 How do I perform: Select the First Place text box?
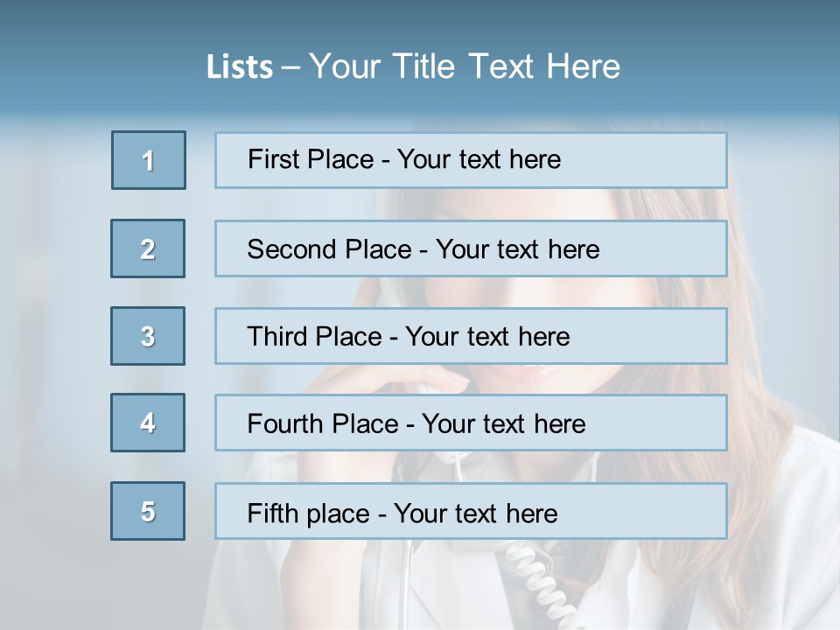click(x=471, y=160)
